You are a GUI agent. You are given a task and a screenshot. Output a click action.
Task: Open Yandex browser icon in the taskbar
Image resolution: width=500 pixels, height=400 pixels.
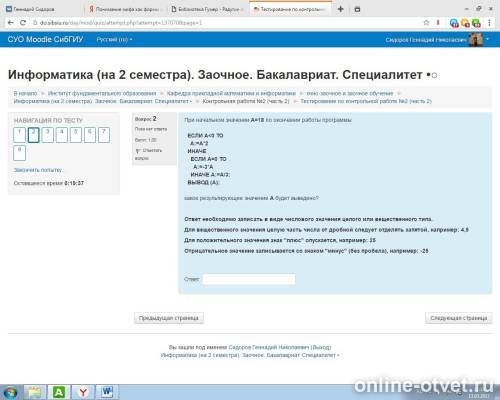click(83, 392)
